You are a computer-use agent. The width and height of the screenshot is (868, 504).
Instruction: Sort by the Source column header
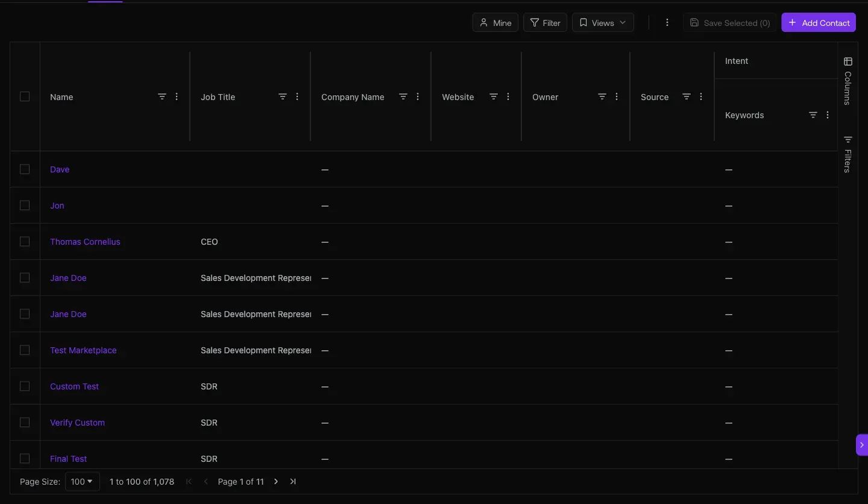point(655,97)
